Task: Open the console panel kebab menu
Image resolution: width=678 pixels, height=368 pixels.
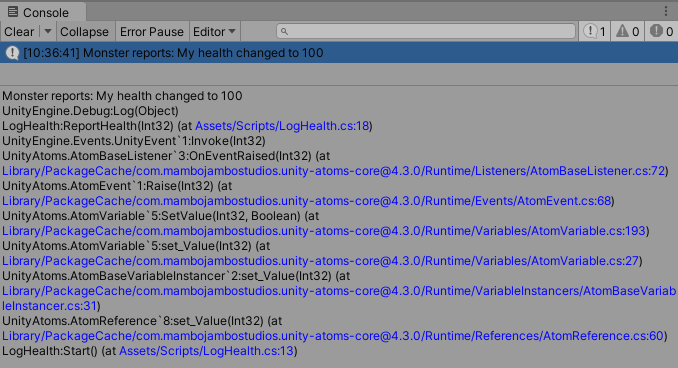Action: (x=666, y=11)
